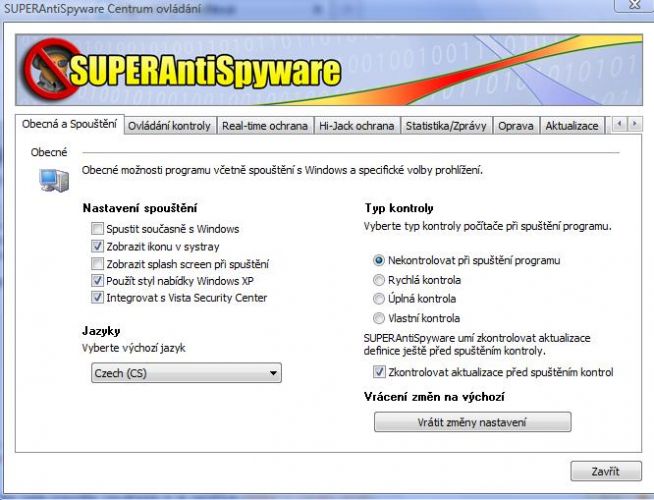654x500 pixels.
Task: Toggle Integrovat s Vista Security Center
Action: tap(97, 297)
